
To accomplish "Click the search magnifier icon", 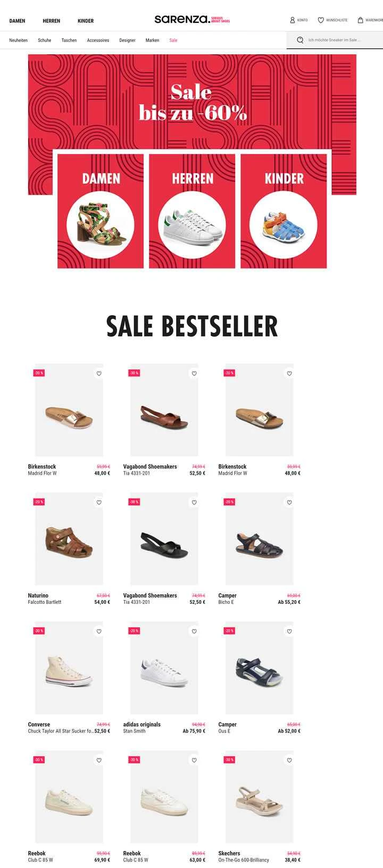I will point(300,40).
